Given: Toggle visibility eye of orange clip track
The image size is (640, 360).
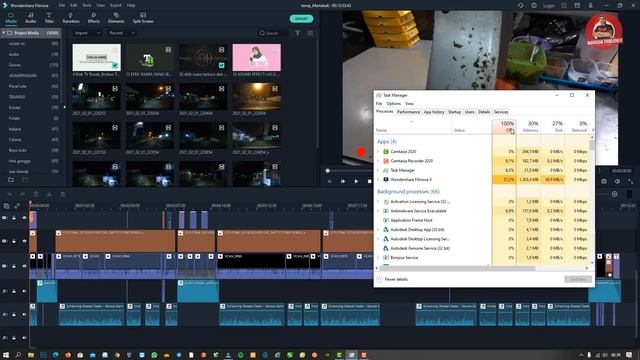Looking at the screenshot, I should point(24,241).
